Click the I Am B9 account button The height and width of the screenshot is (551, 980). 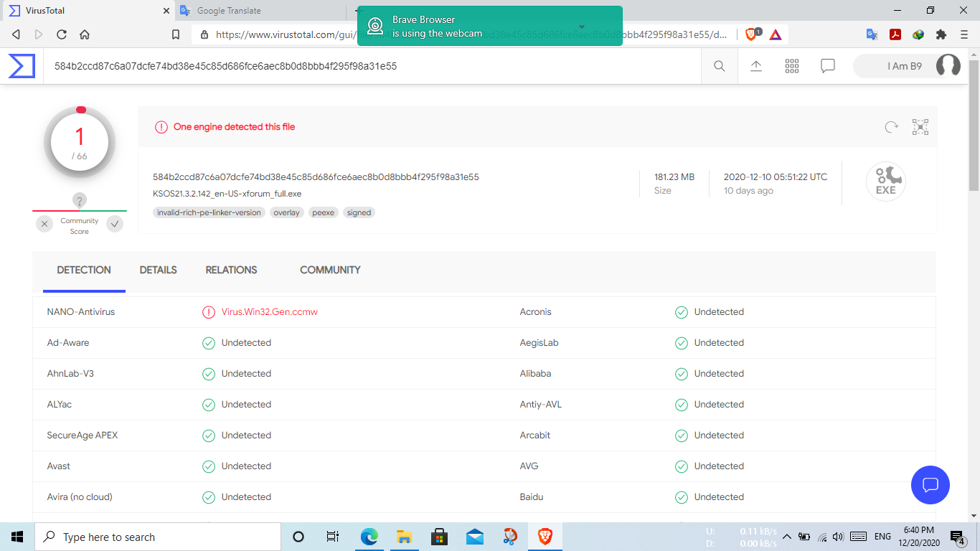pos(907,66)
